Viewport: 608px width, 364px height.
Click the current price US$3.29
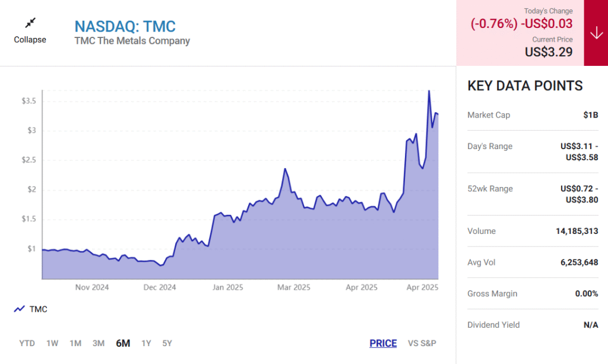(x=548, y=52)
